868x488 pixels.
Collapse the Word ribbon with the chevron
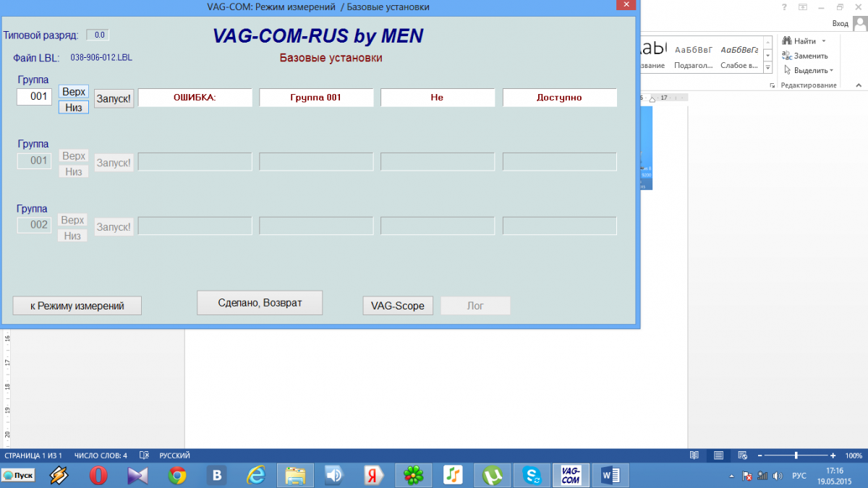[860, 85]
